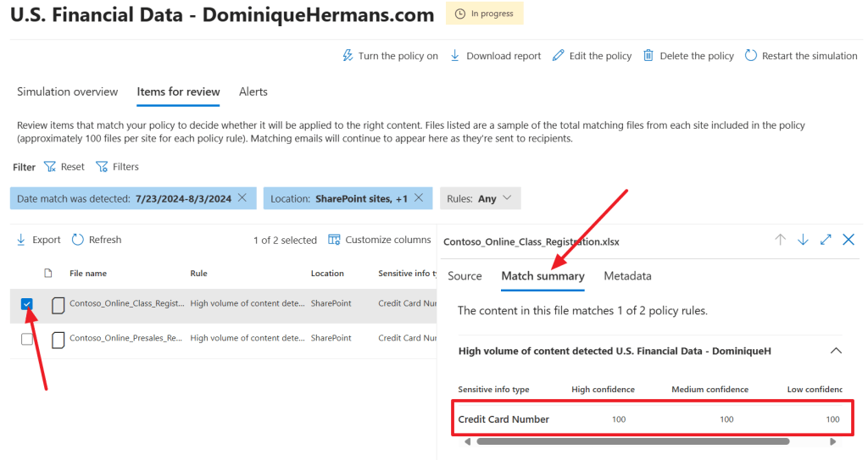Open the Metadata tab
This screenshot has height=460, width=868.
click(627, 276)
